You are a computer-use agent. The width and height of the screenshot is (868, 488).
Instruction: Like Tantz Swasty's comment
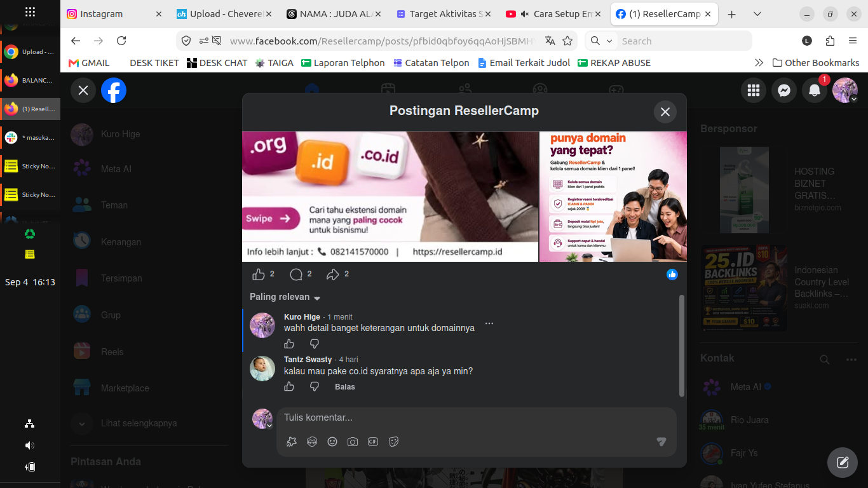tap(289, 386)
